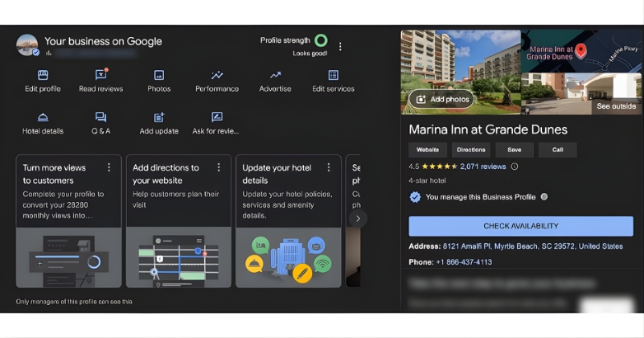644x338 pixels.
Task: Open the Edit profile storefront icon
Action: (43, 75)
